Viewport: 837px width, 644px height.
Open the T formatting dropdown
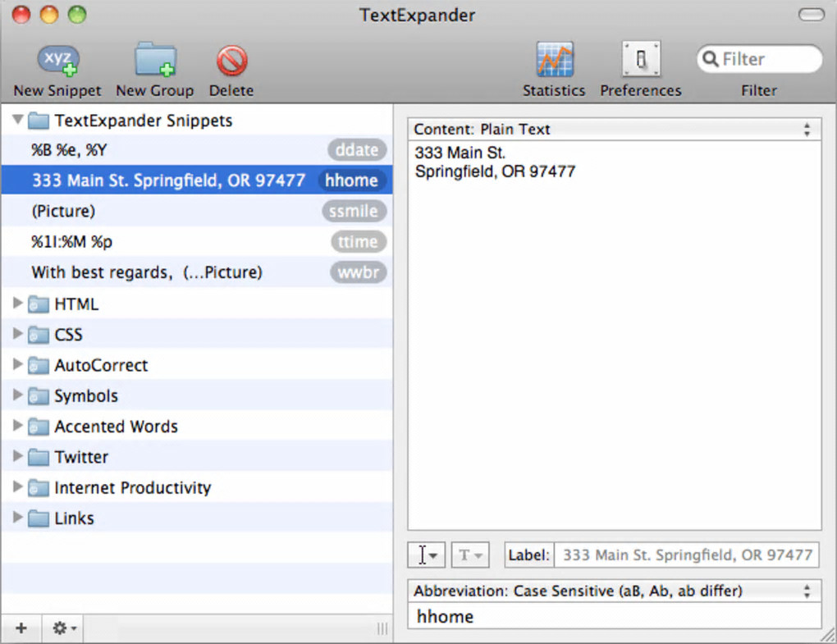coord(469,555)
